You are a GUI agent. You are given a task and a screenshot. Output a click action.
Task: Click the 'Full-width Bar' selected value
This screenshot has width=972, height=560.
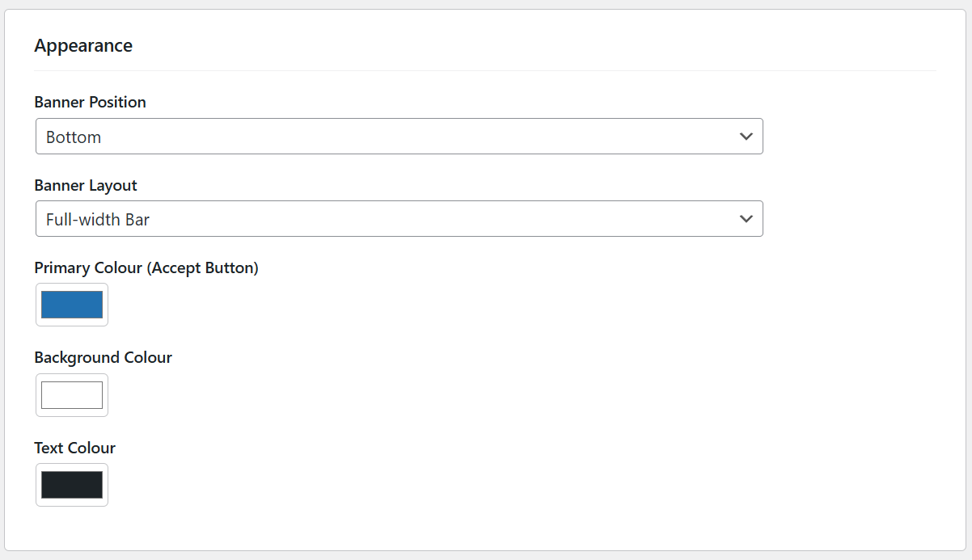pos(98,220)
